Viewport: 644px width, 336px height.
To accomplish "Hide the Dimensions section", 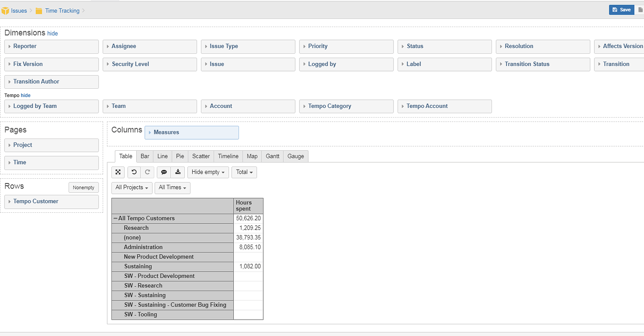I will tap(52, 33).
